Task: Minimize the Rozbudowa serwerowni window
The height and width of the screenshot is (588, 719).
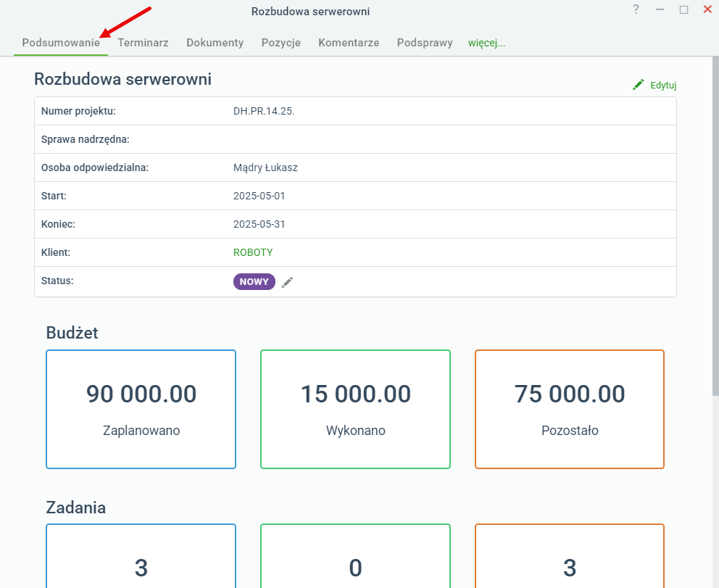Action: [660, 9]
